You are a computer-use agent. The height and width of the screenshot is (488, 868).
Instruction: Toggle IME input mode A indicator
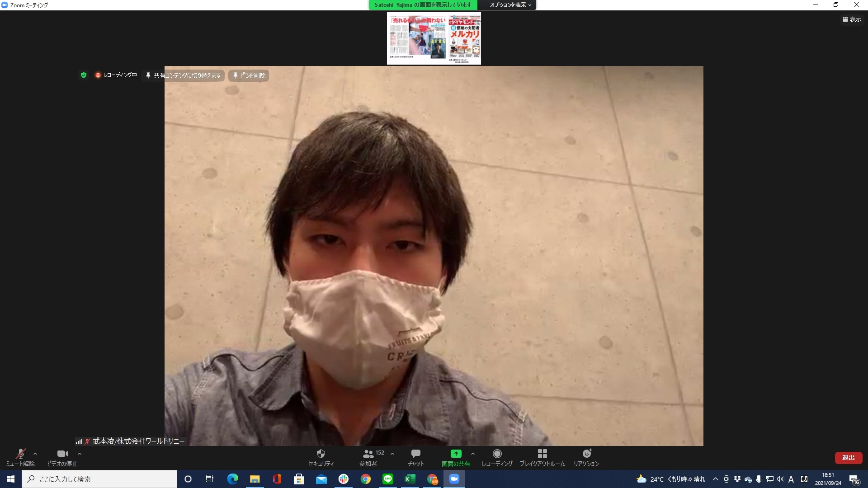(x=791, y=479)
